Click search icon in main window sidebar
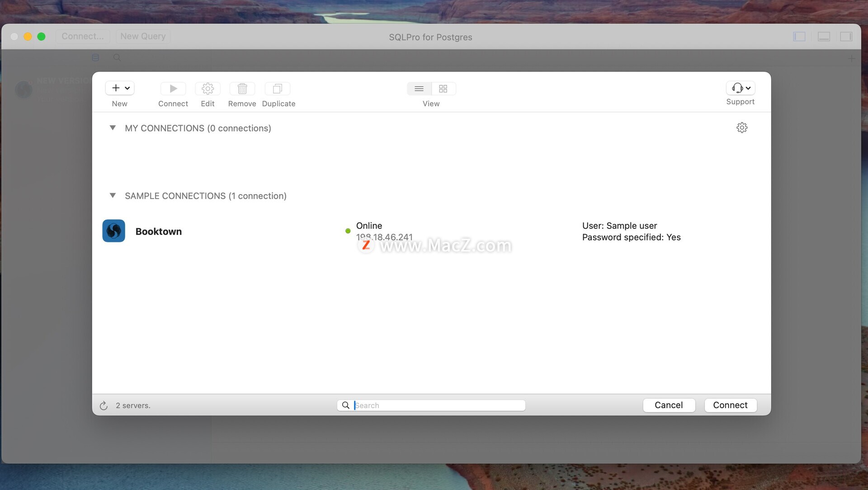This screenshot has width=868, height=490. 117,57
